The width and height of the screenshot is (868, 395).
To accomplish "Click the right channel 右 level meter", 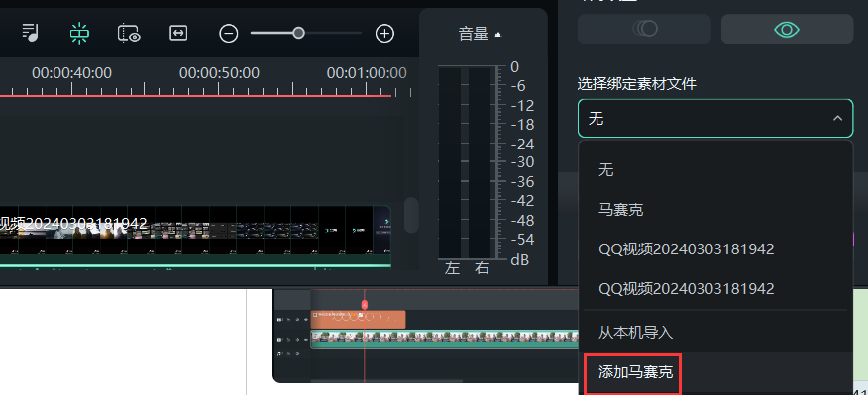I will click(x=480, y=162).
